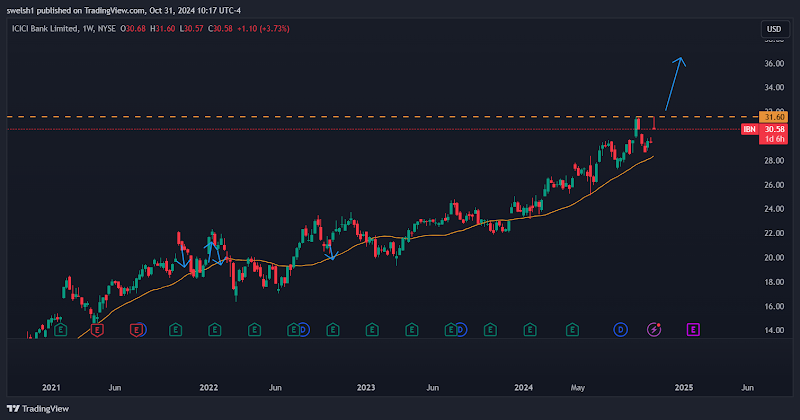Click the high value H31.60
The image size is (800, 420).
[163, 29]
